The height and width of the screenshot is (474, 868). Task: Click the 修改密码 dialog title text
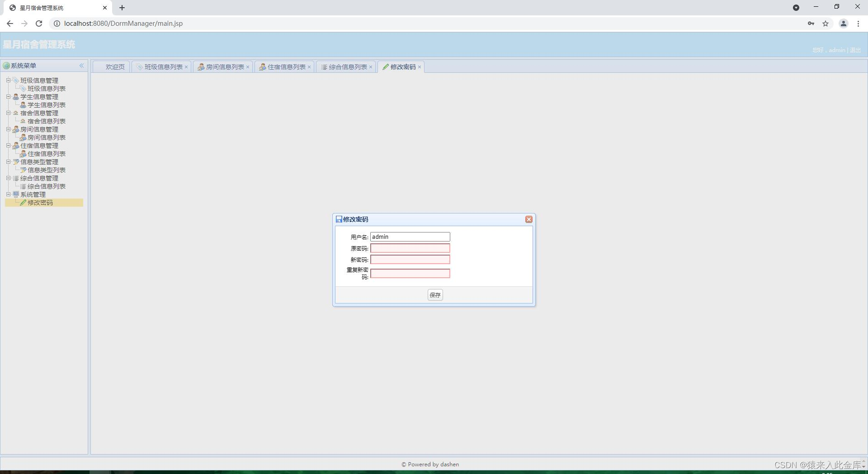[x=355, y=219]
